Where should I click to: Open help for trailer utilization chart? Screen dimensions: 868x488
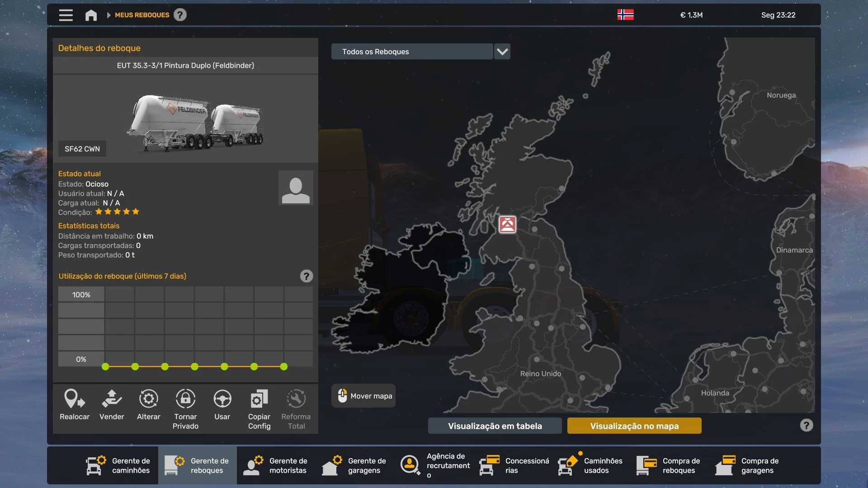coord(306,276)
